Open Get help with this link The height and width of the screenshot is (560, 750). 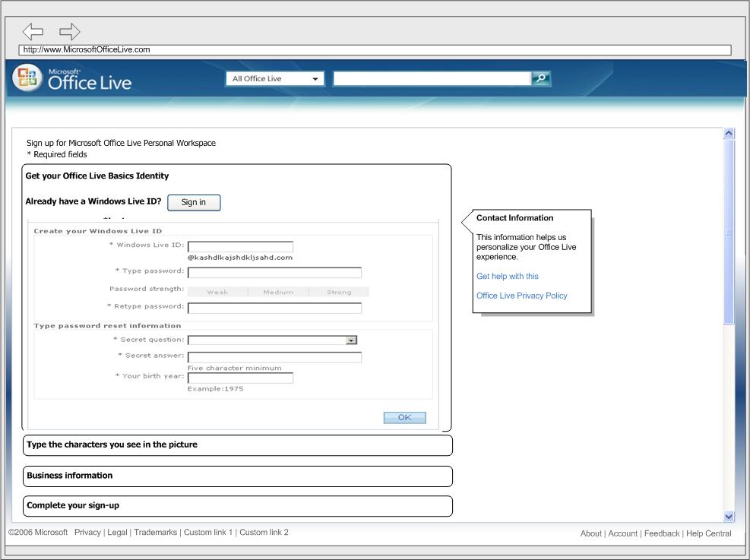508,277
